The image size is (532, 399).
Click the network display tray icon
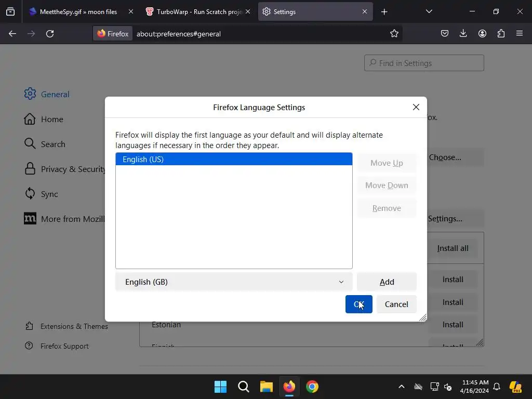click(x=434, y=387)
